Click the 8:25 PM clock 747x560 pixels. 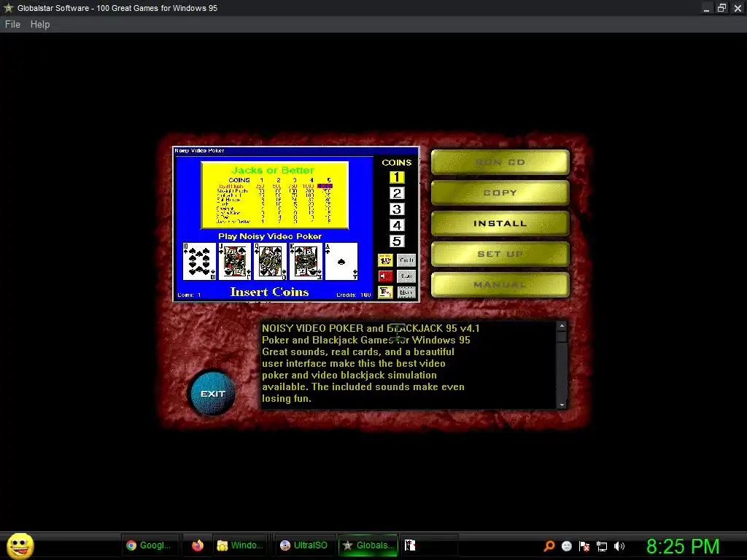683,546
